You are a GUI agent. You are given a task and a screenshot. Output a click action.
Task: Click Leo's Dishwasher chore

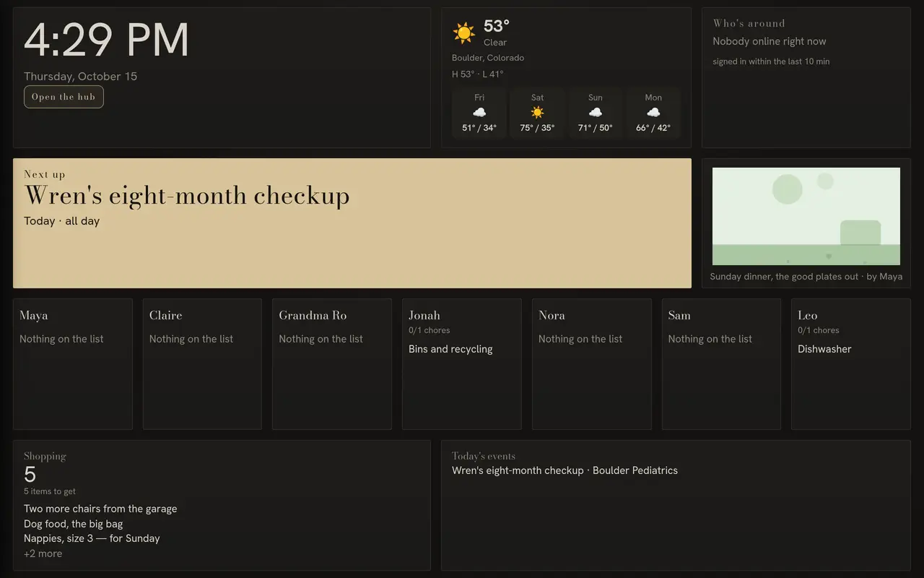pyautogui.click(x=824, y=349)
